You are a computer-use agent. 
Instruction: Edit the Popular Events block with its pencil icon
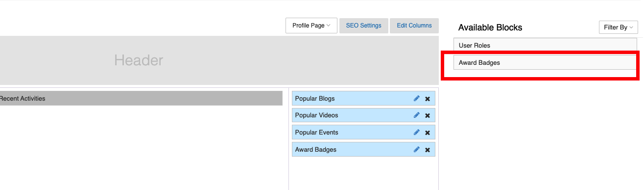point(417,133)
